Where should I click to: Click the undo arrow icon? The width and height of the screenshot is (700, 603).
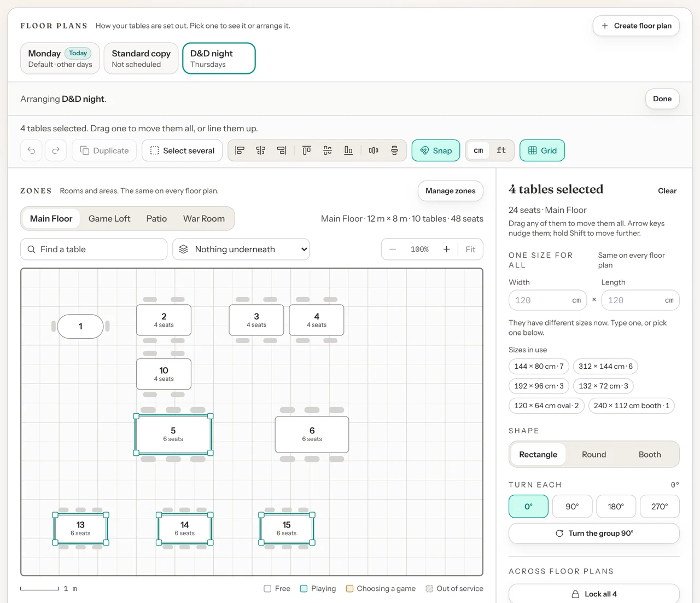(31, 150)
